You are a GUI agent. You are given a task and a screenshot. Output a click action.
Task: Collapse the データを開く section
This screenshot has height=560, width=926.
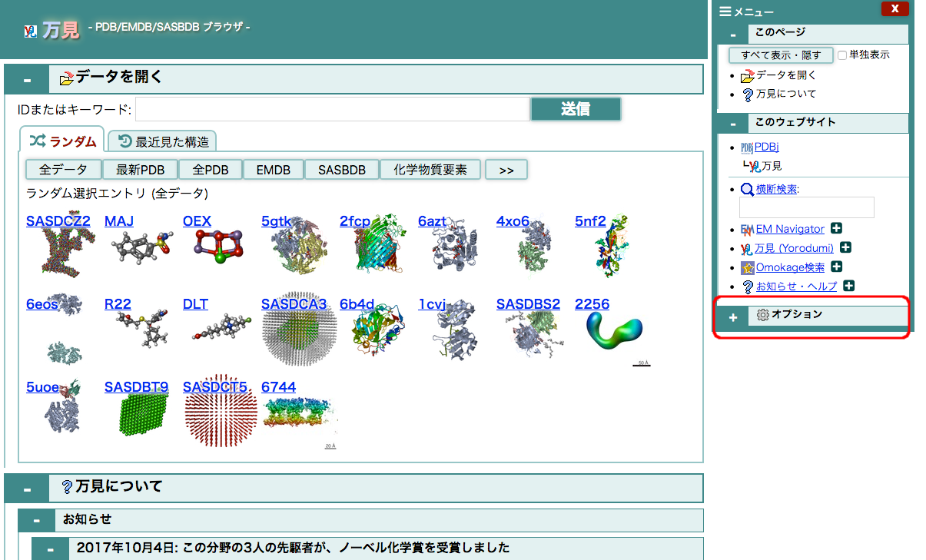tap(27, 78)
